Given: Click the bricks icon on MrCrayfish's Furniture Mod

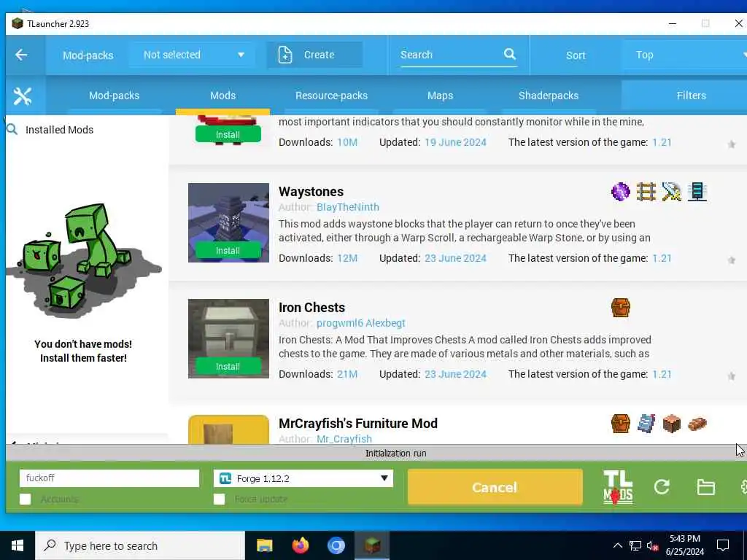Looking at the screenshot, I should [x=697, y=424].
